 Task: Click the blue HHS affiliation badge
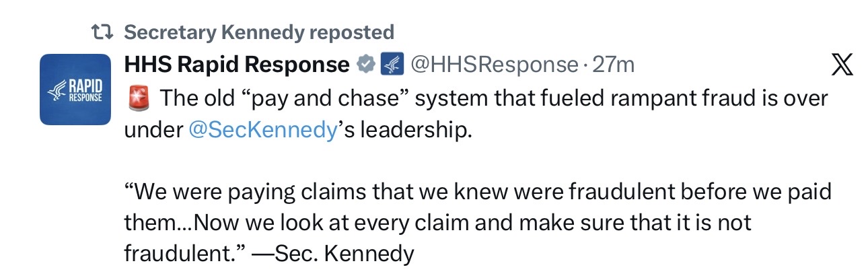coord(391,65)
